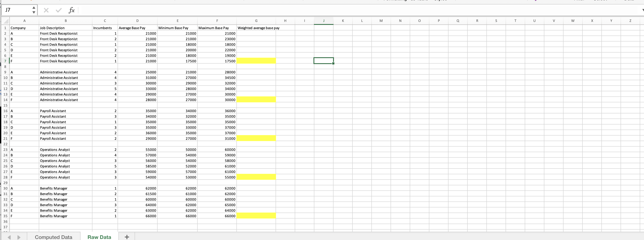Add a new sheet with the plus icon
Image resolution: width=644 pixels, height=240 pixels.
click(126, 237)
